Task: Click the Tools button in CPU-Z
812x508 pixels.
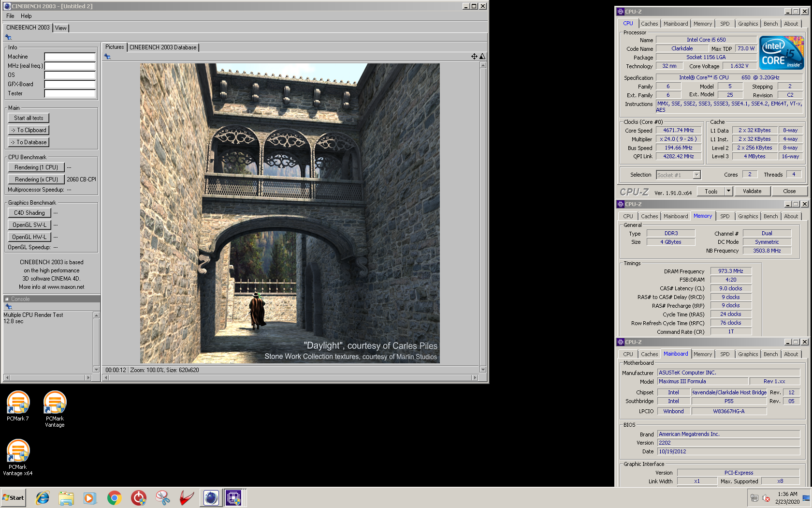Action: (711, 191)
